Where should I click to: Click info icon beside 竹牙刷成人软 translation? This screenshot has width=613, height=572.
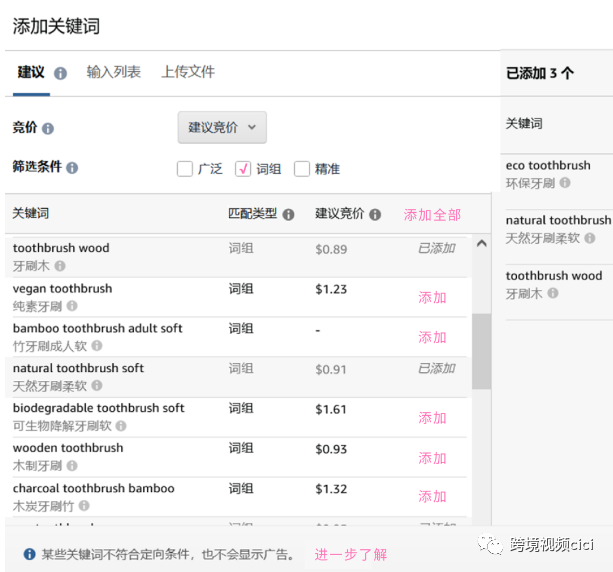point(97,346)
